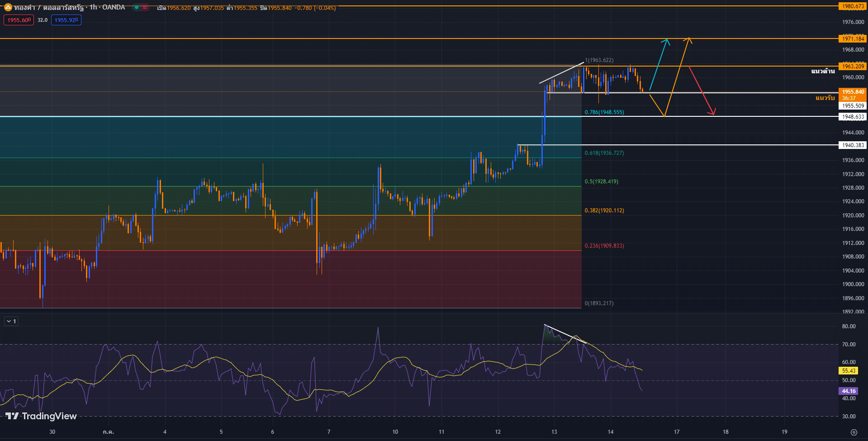Select the 1971.184 orange price label
Screen dimensions: 868x441
853,39
